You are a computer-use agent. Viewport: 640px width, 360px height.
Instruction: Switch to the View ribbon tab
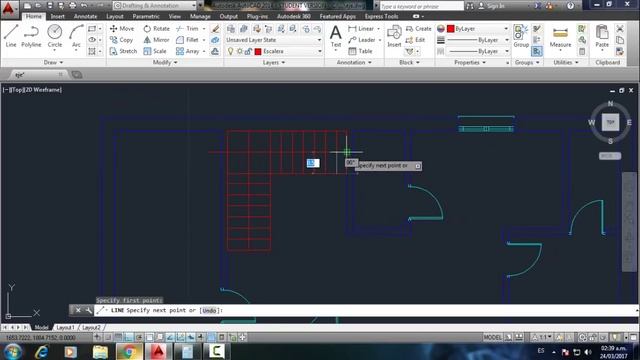[175, 16]
